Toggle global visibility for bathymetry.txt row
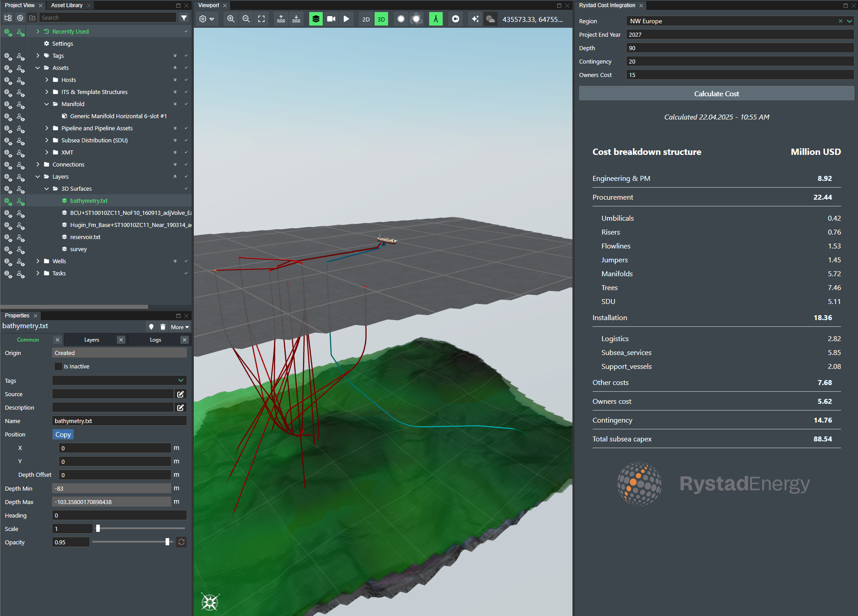858x616 pixels. coord(8,201)
